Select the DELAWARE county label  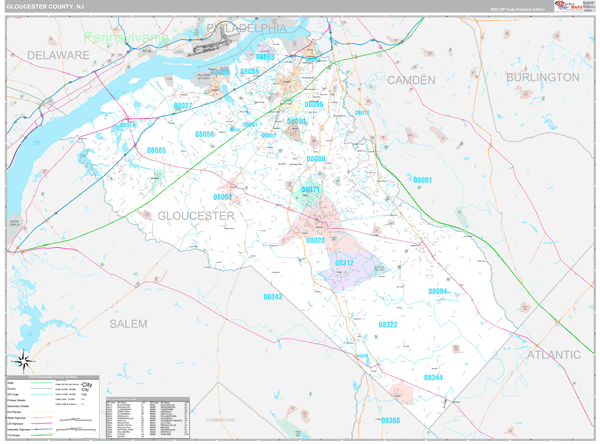(58, 55)
